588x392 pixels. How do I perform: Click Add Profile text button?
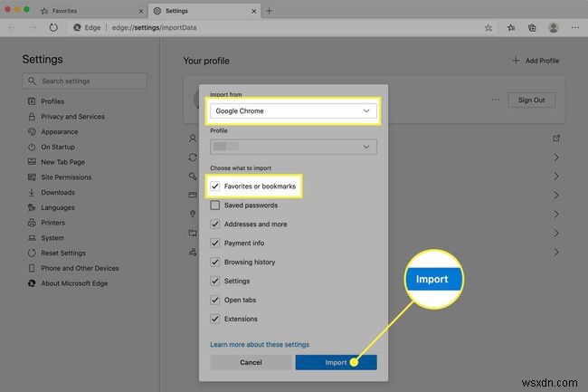point(542,61)
